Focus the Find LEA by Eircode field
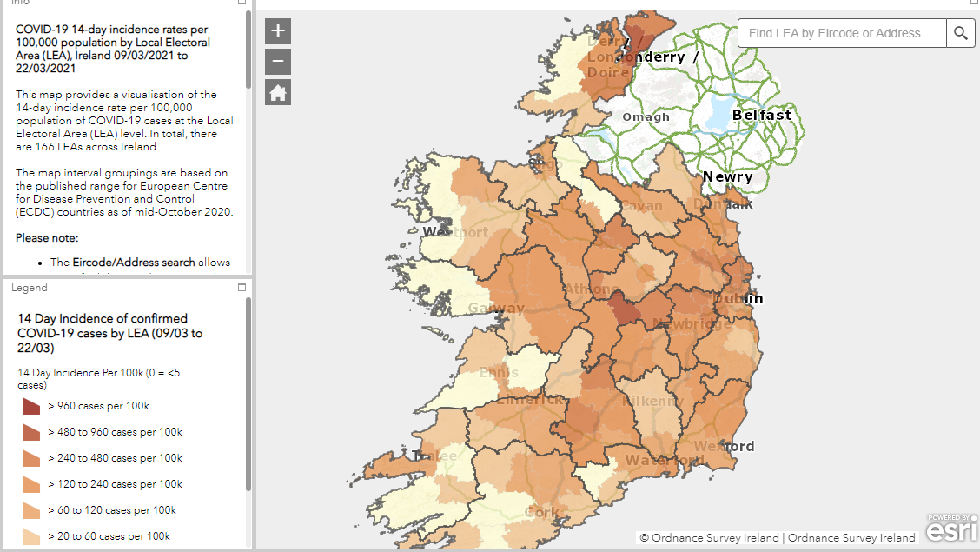This screenshot has height=552, width=980. click(x=841, y=33)
